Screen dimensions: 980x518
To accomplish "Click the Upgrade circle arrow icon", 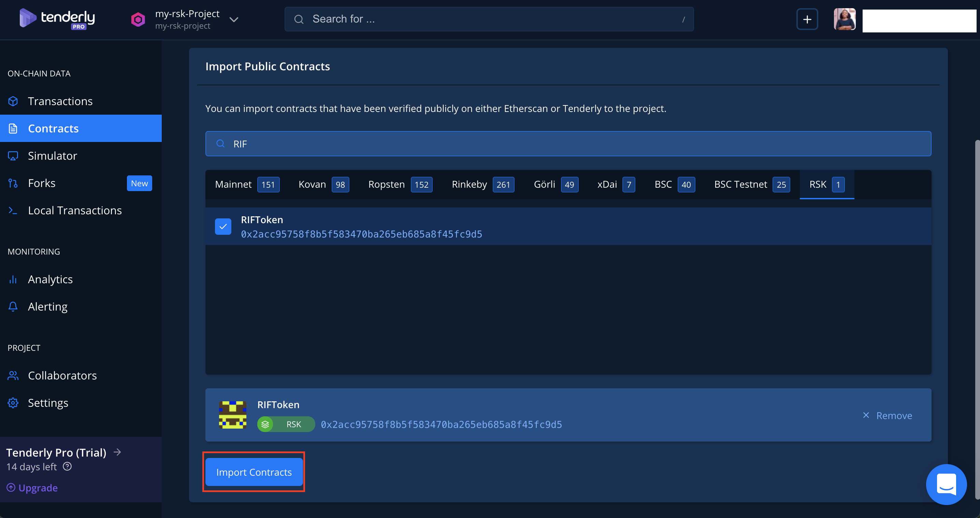I will pyautogui.click(x=11, y=488).
